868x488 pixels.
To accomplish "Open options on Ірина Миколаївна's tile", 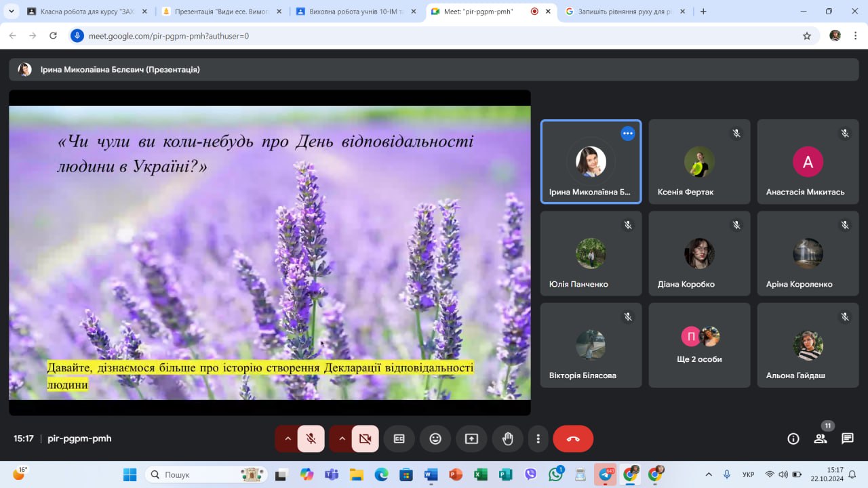I will coord(628,134).
